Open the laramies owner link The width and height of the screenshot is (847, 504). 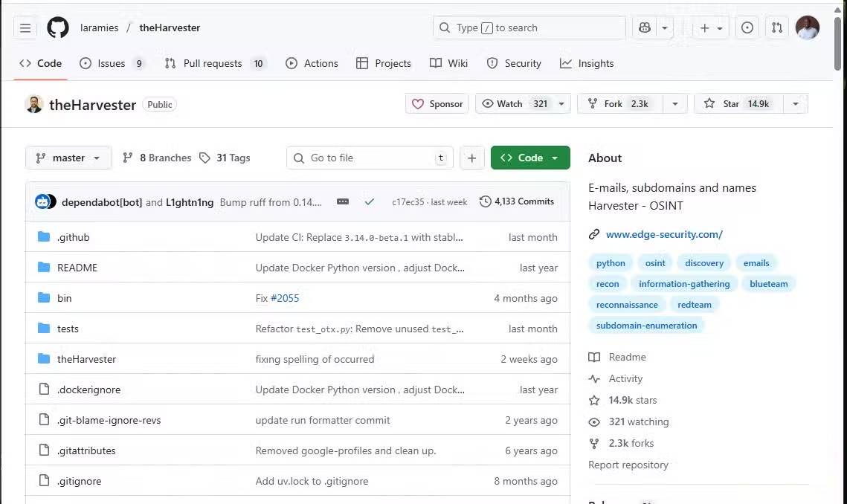click(x=99, y=28)
